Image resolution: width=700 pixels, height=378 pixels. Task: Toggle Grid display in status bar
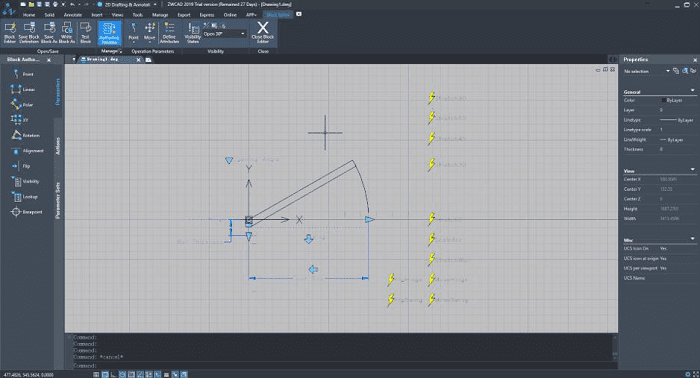coord(105,374)
